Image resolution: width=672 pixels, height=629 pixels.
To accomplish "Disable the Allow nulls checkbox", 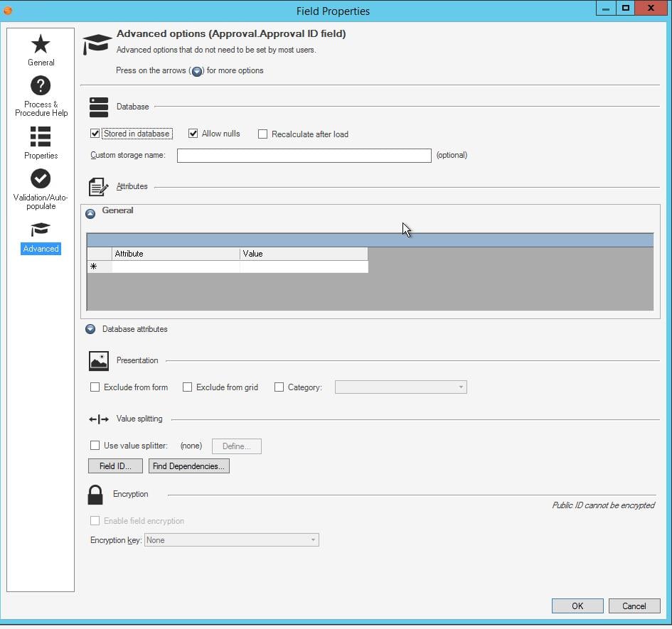I will [193, 133].
